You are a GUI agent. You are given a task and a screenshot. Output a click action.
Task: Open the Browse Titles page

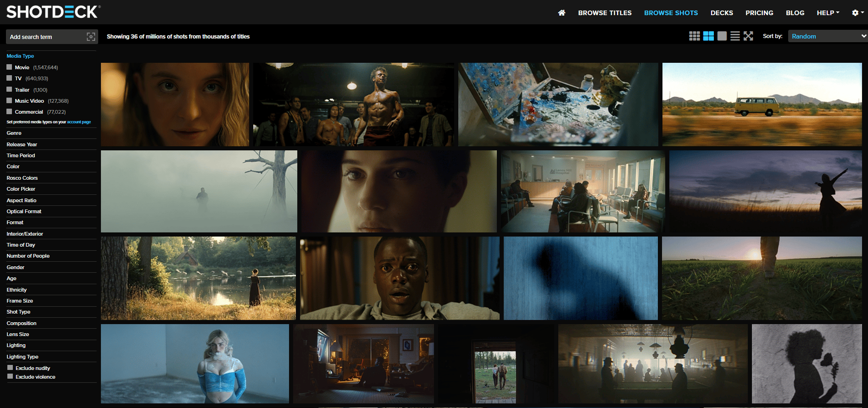(605, 13)
